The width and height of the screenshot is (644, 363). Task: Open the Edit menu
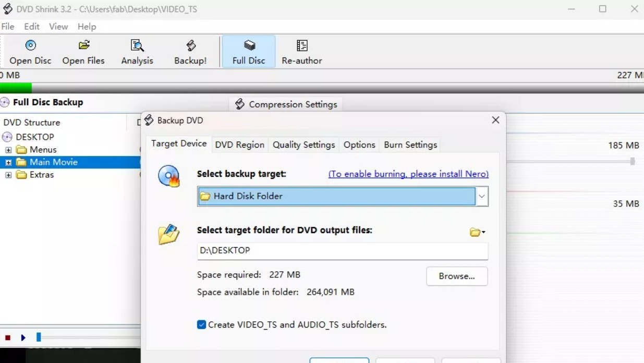[32, 27]
